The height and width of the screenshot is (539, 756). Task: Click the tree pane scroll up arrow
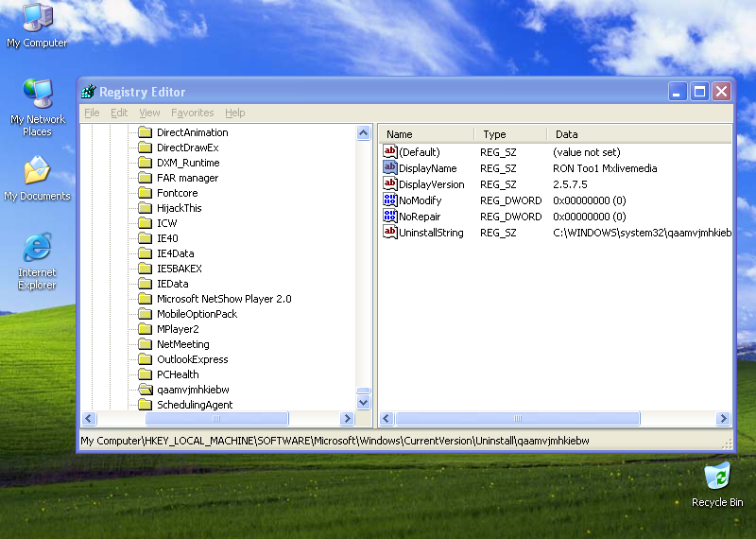point(364,132)
